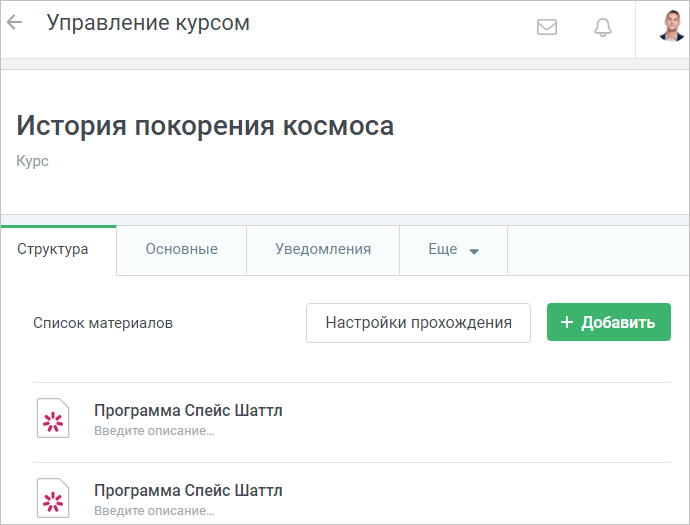Click the second Программа Спейс Шаттл file icon

[53, 498]
